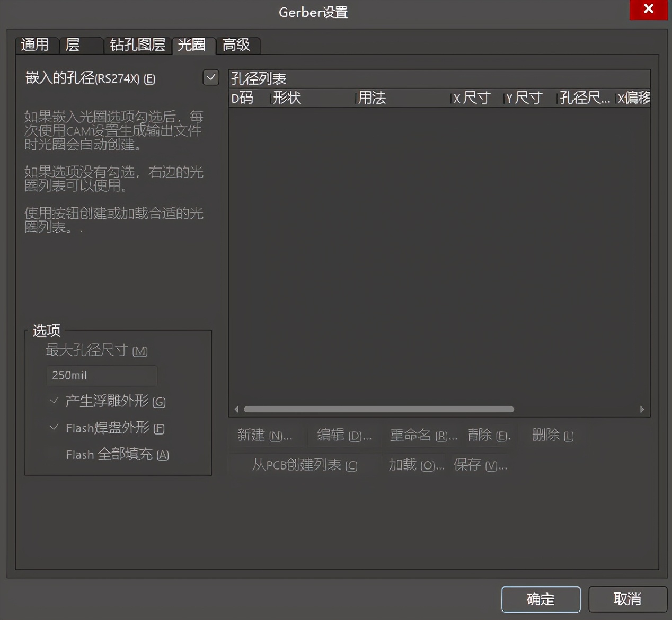The width and height of the screenshot is (672, 620).
Task: Click 确定 to confirm settings
Action: pyautogui.click(x=541, y=599)
